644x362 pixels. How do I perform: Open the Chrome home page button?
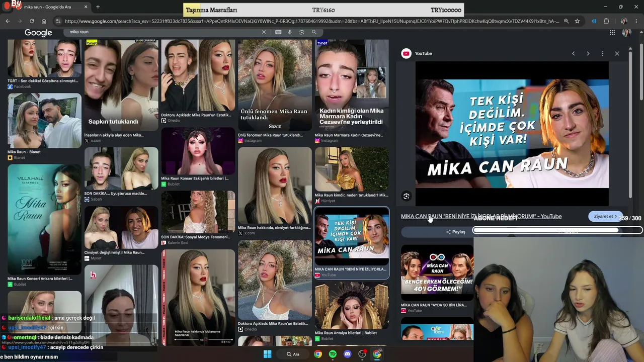click(x=44, y=21)
